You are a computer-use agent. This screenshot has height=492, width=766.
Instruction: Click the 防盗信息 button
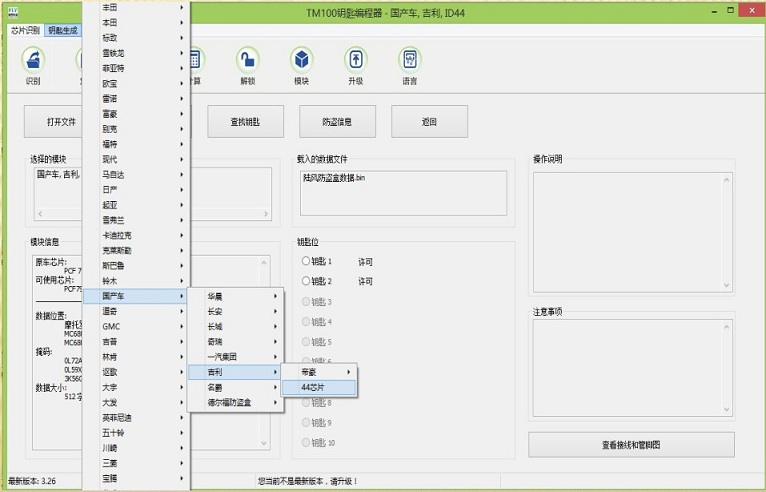click(x=338, y=122)
